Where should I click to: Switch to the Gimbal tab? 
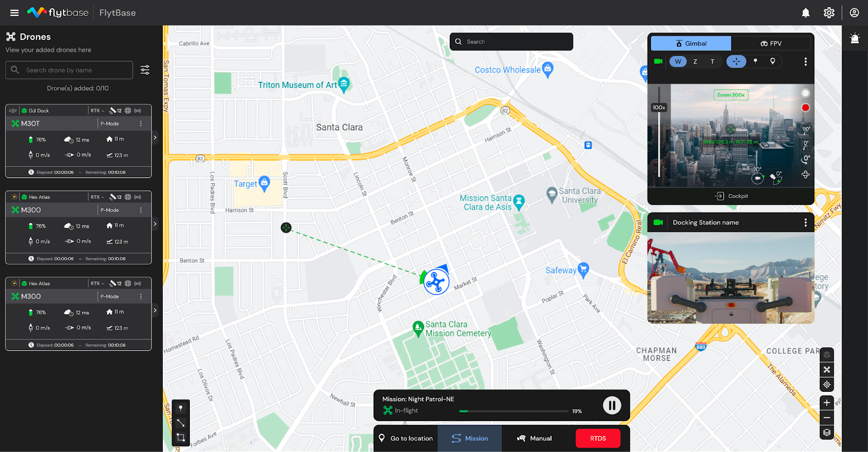pos(691,43)
